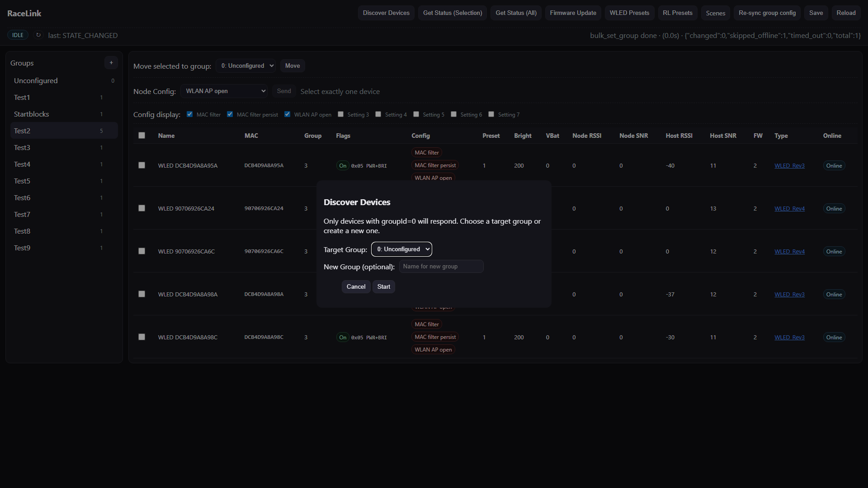Click the refresh icon beside IDLE badge

click(38, 35)
